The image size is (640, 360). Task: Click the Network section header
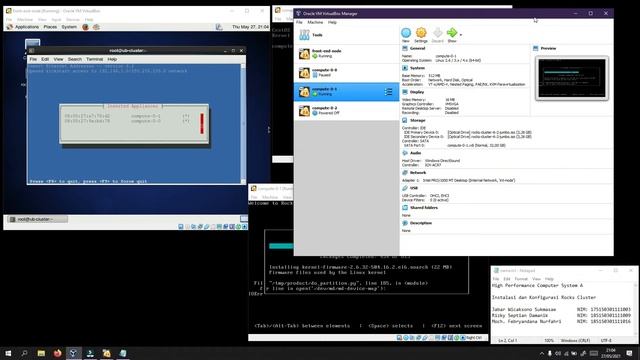[418, 173]
